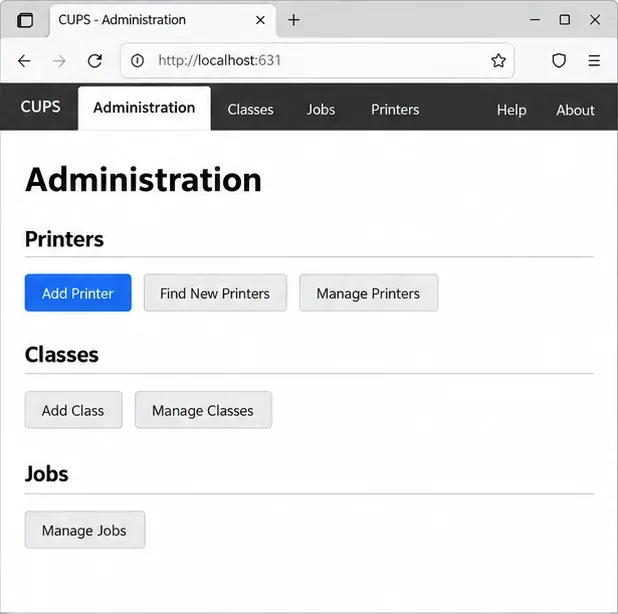Click the browser back arrow
The image size is (618, 614).
pyautogui.click(x=24, y=61)
